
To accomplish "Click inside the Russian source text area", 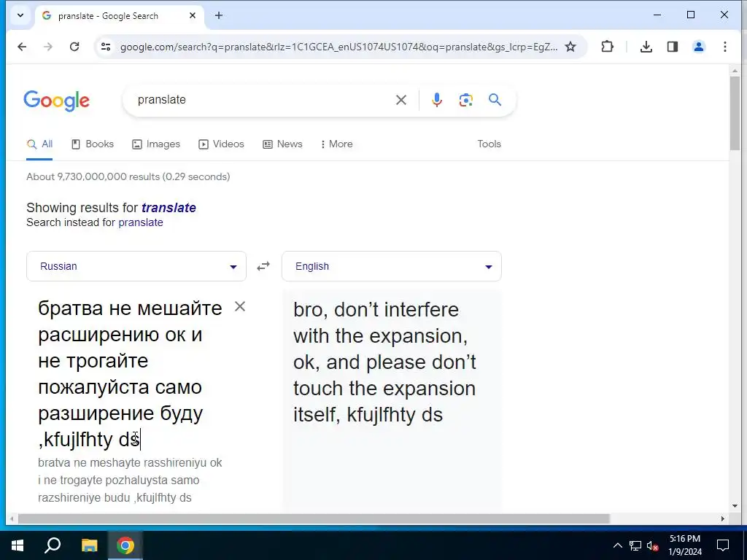I will tap(130, 373).
